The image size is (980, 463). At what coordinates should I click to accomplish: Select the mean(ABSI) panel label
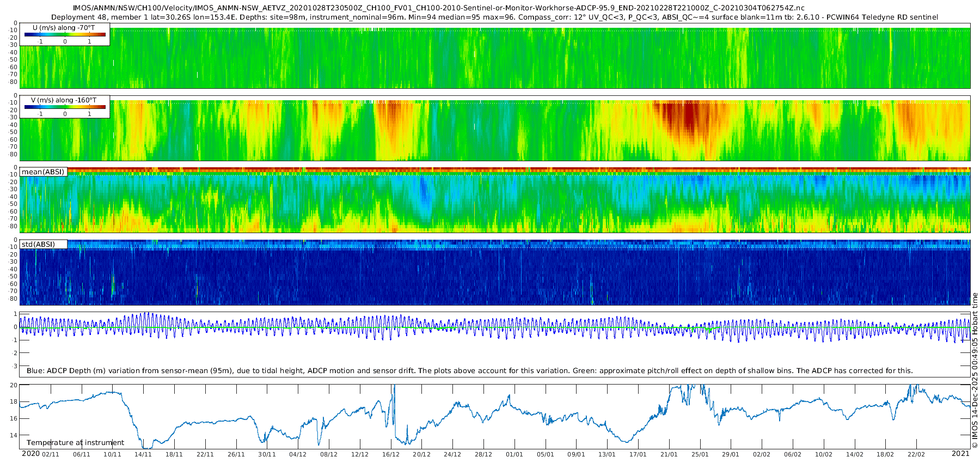pos(43,172)
